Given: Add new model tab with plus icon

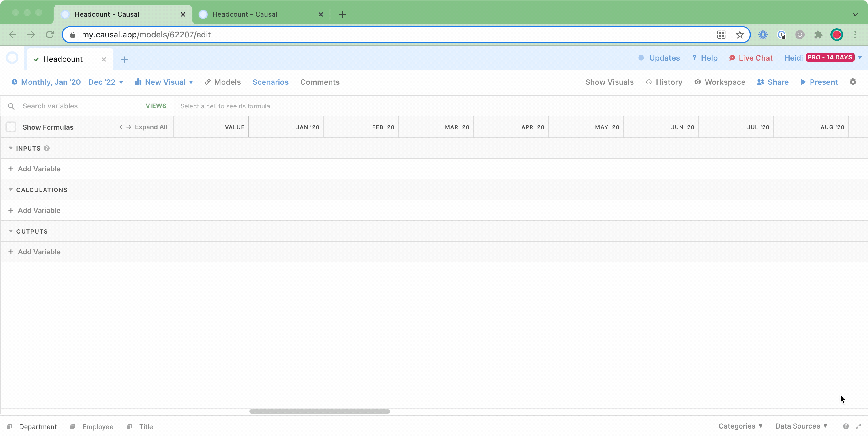Looking at the screenshot, I should click(124, 60).
